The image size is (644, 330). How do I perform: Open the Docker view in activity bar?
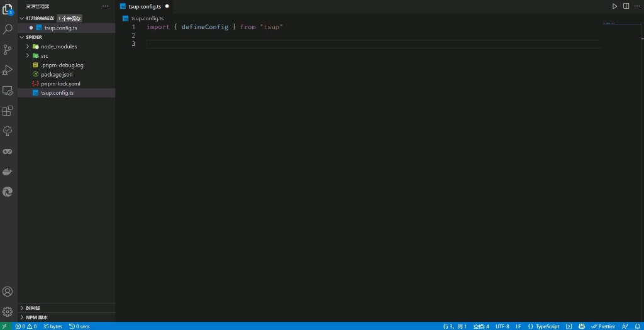8,172
